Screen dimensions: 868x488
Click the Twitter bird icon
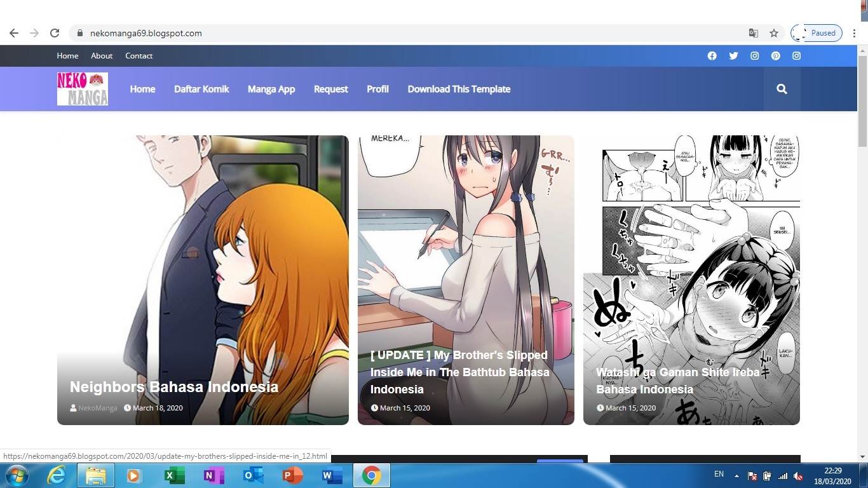click(733, 56)
